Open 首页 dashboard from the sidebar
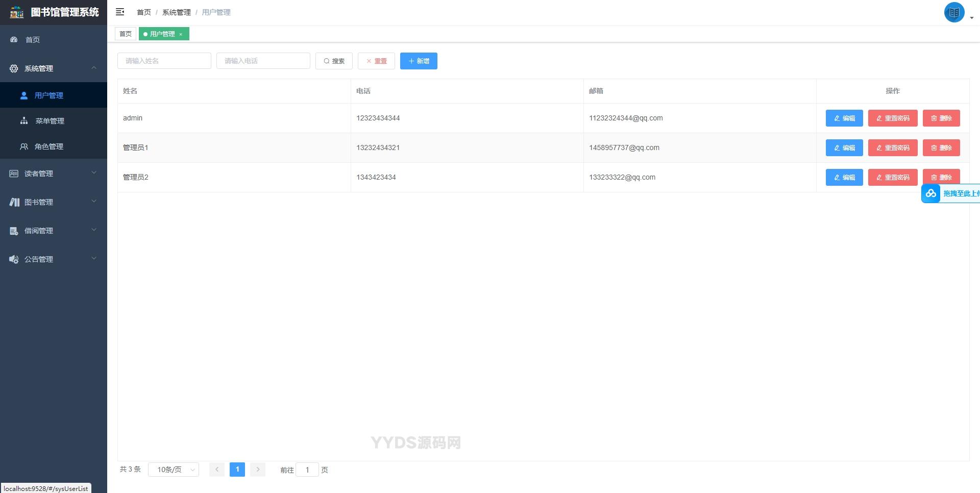The width and height of the screenshot is (980, 493). (33, 40)
